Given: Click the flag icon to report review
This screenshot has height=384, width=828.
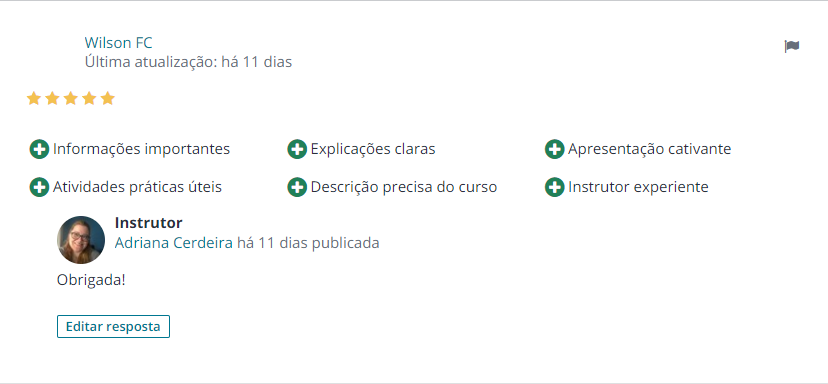Looking at the screenshot, I should tap(792, 46).
